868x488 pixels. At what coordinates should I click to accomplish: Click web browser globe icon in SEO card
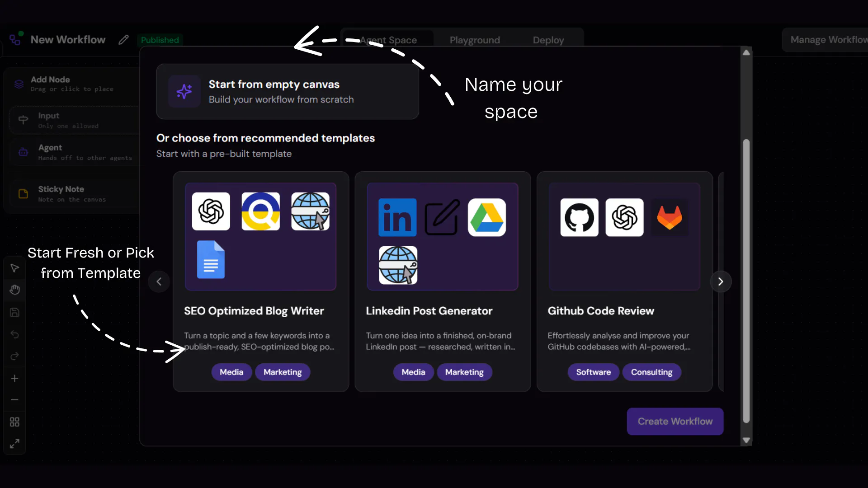[311, 211]
